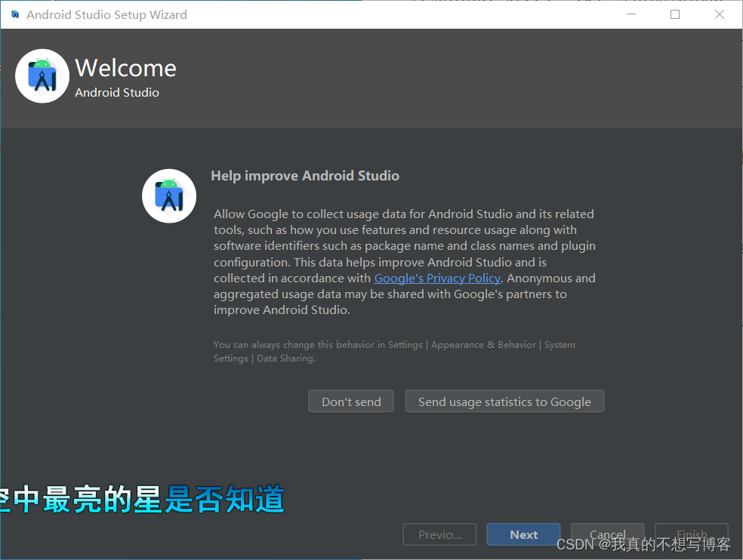Click the 'Android Studio' subtitle under Welcome

point(117,92)
